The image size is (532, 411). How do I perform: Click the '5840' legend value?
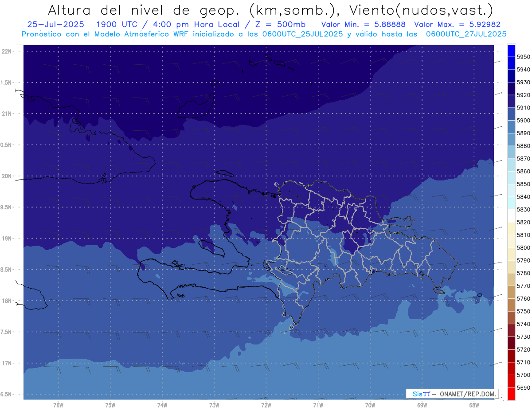[x=523, y=196]
